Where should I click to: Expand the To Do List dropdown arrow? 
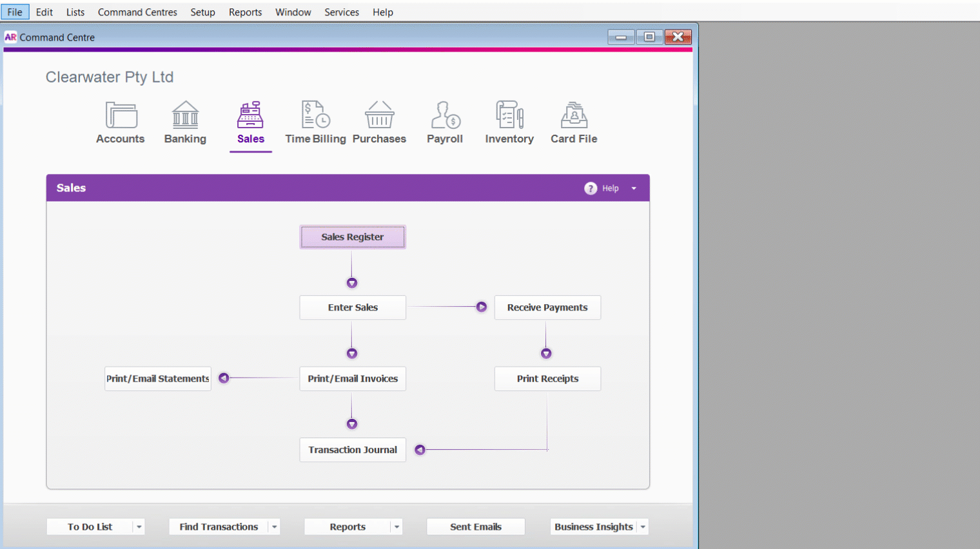click(x=139, y=527)
